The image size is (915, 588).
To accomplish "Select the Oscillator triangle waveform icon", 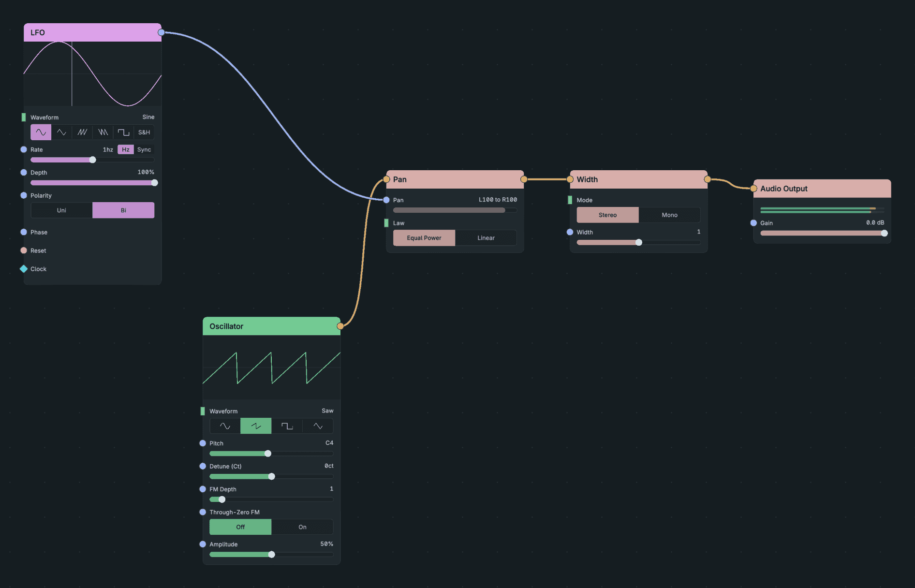I will 318,426.
